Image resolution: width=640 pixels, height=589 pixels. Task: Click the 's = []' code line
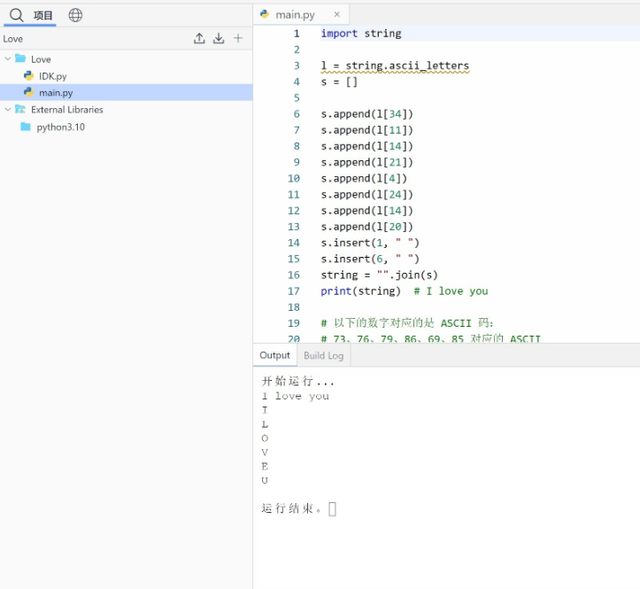tap(339, 82)
